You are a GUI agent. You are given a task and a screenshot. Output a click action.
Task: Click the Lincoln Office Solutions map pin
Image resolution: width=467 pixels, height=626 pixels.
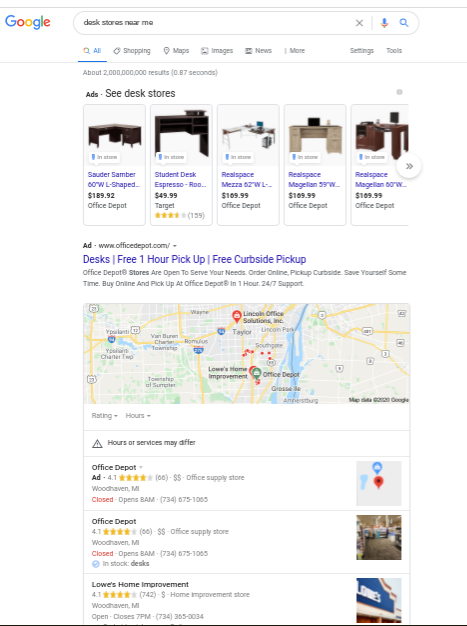(x=236, y=316)
